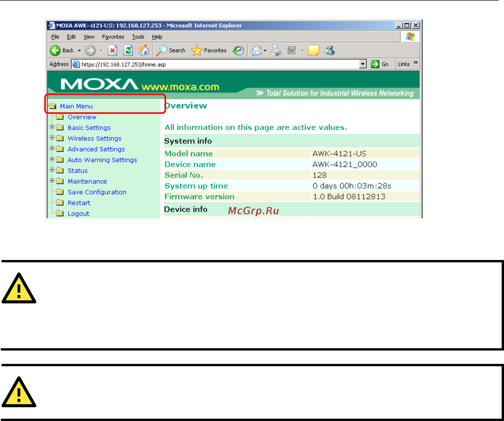
Task: Click the Forward arrow icon
Action: coord(90,51)
